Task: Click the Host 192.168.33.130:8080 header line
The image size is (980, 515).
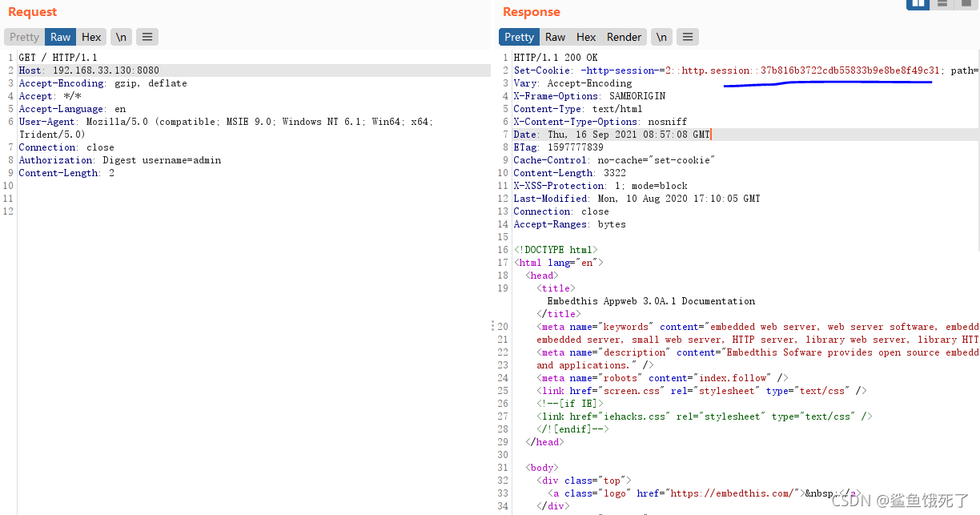Action: coord(89,70)
